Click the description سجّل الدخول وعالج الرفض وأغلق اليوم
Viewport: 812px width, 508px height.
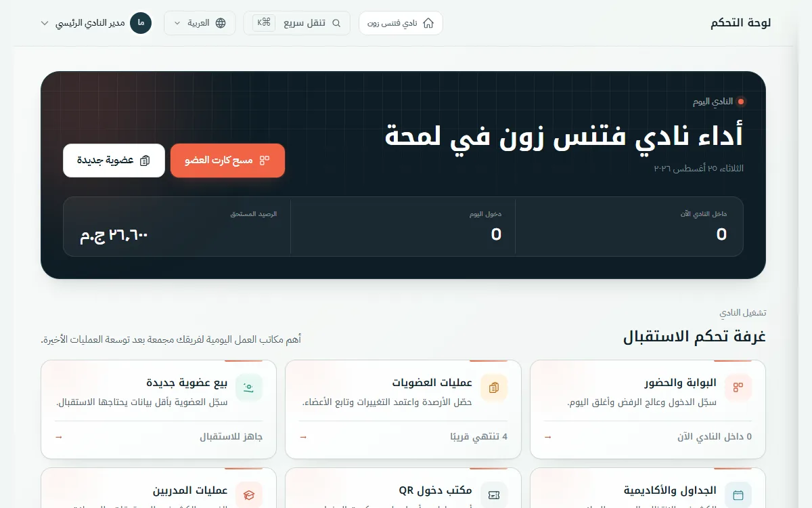pyautogui.click(x=641, y=402)
